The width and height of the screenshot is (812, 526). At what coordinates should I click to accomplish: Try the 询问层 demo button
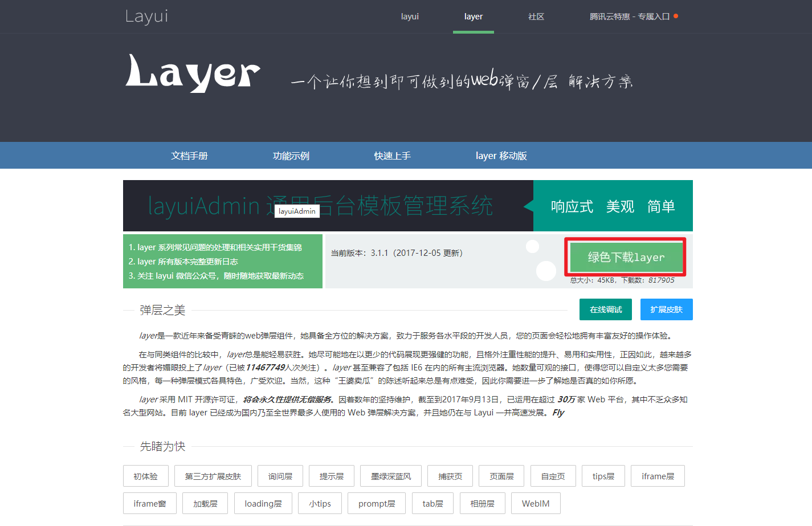coord(280,476)
